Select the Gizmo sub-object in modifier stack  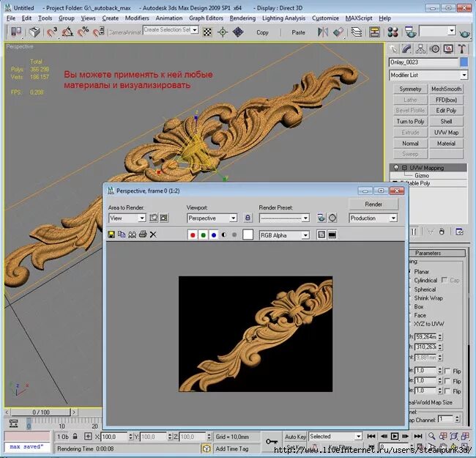pos(422,176)
